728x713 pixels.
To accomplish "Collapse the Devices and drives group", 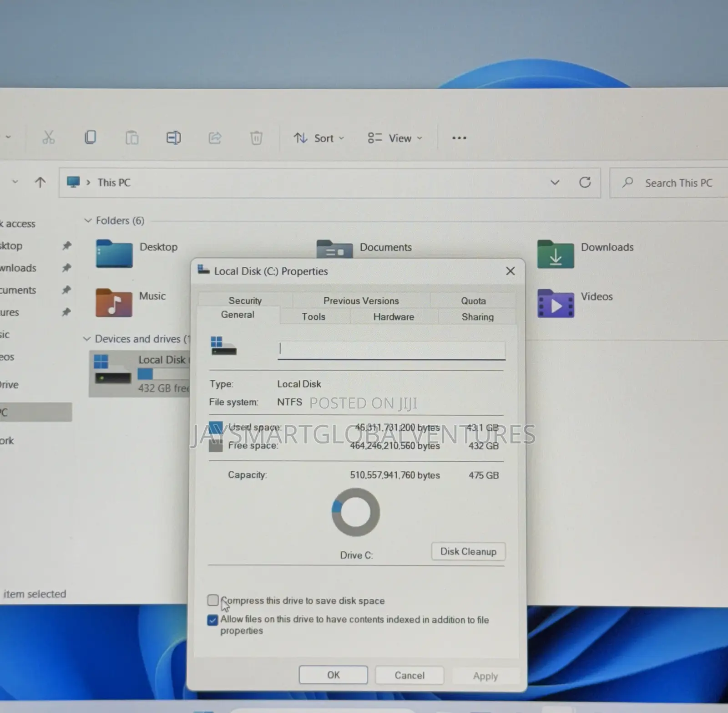I will tap(87, 339).
